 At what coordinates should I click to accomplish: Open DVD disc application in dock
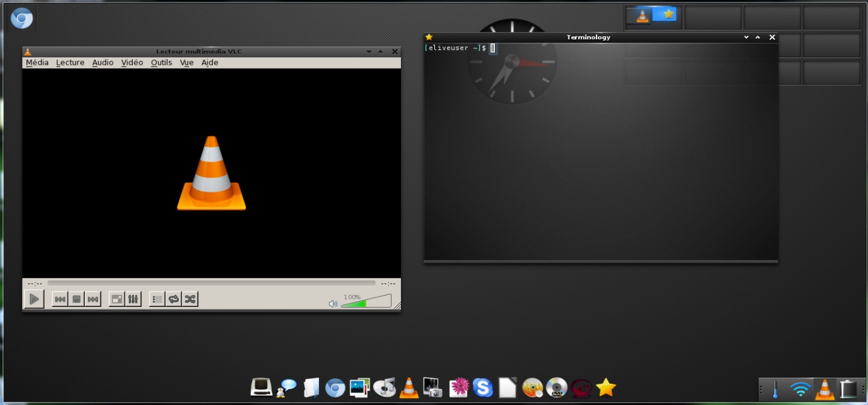click(x=556, y=388)
